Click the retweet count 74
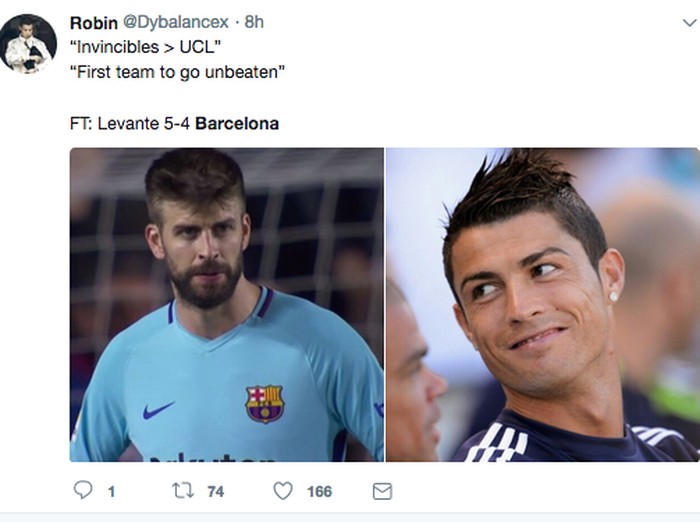This screenshot has width=700, height=522. (216, 492)
